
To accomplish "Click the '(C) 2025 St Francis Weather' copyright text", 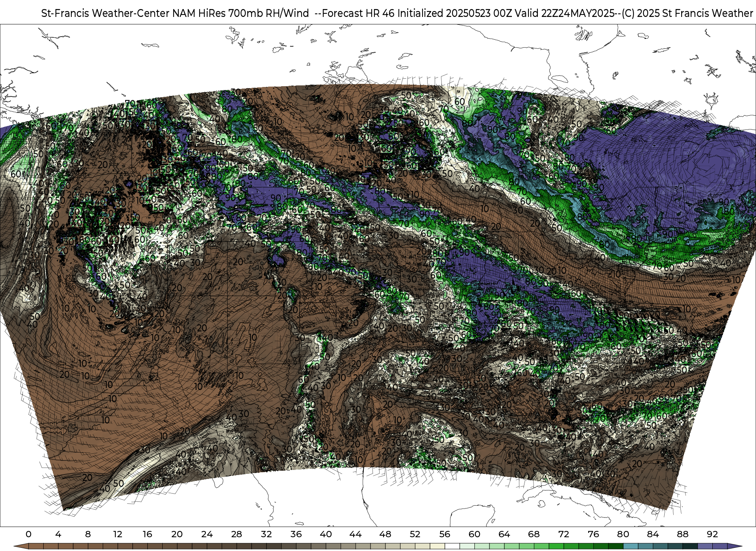I will coord(687,13).
